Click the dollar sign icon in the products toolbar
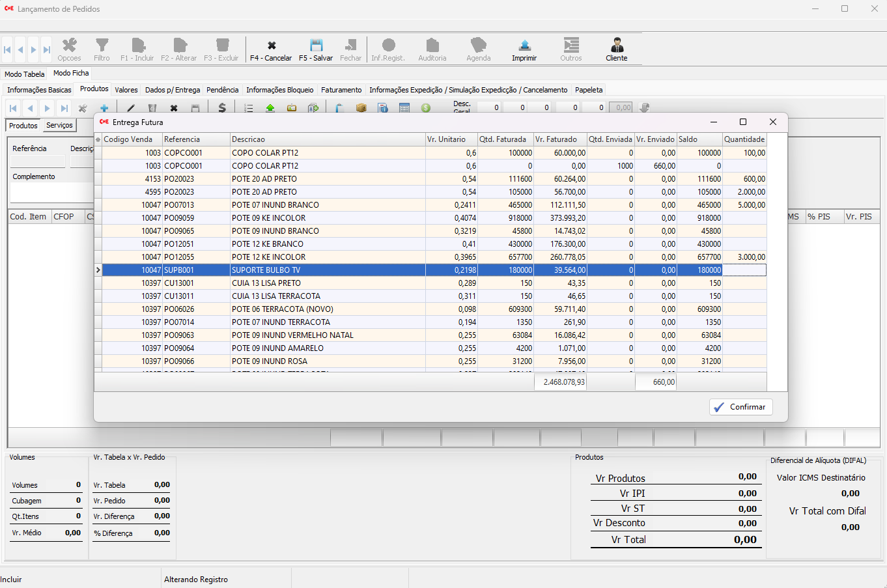 point(222,108)
